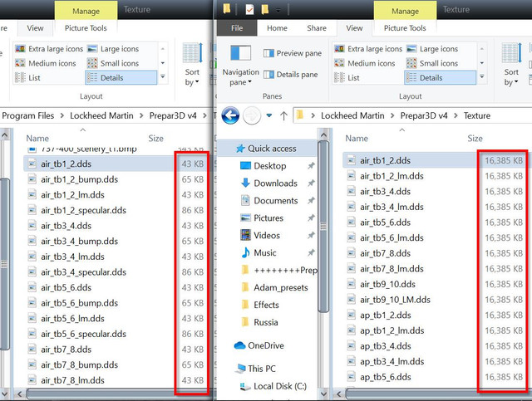Select Small icons layout in right window
Viewport: 532px width, 401px height.
(432, 63)
